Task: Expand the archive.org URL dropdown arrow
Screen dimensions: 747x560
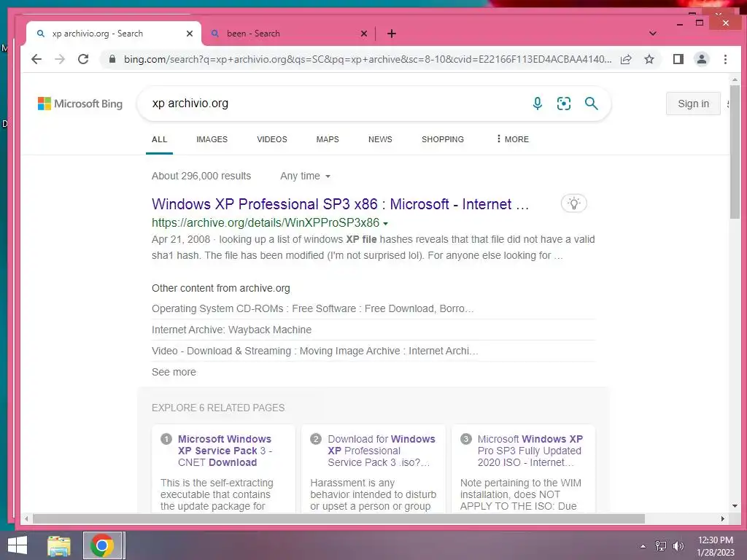Action: [x=385, y=223]
